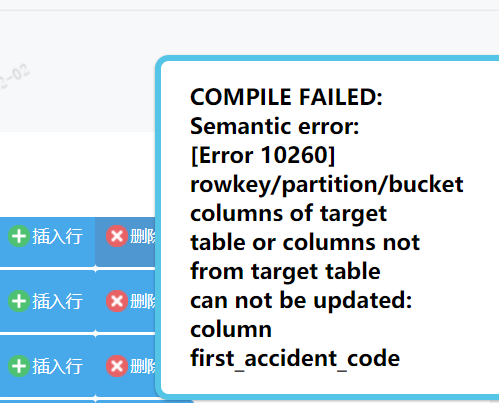Viewport: 499px width, 403px height.
Task: Select the 删除 text in the first row
Action: (143, 236)
